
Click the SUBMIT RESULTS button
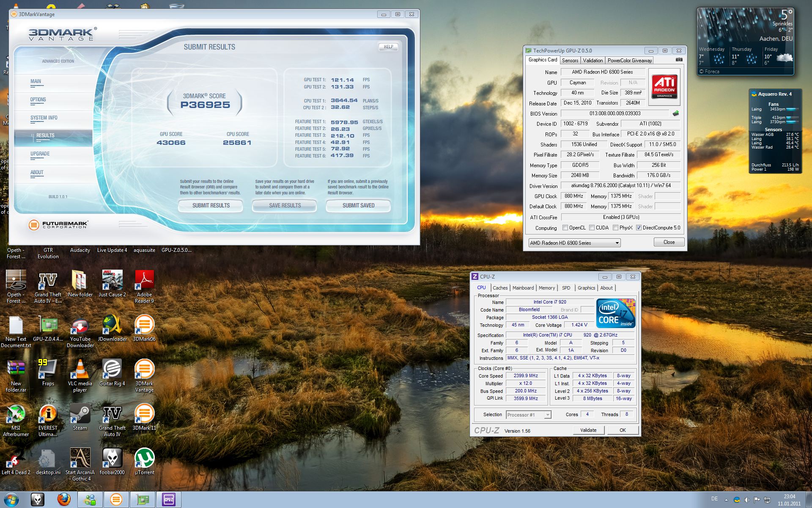click(x=211, y=206)
